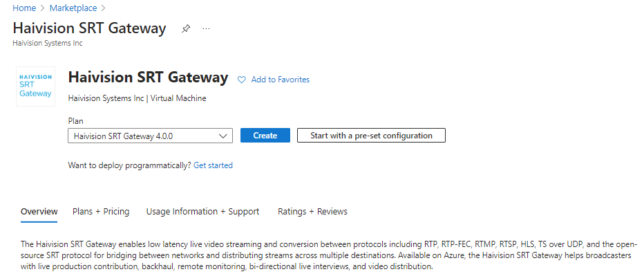
Task: Select the Haivision SRT Gateway 4.0.0 plan box
Action: click(151, 136)
